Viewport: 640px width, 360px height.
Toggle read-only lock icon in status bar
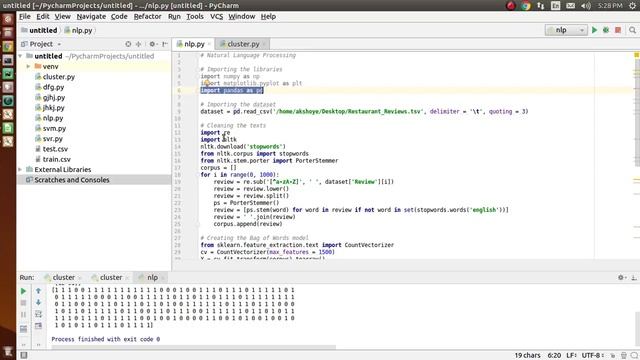[x=613, y=356]
